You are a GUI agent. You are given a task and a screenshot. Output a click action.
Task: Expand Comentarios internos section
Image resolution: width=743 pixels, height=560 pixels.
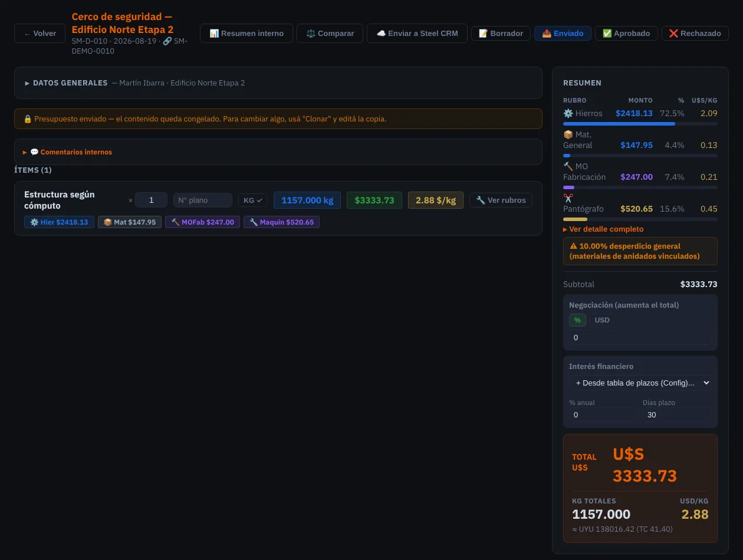(x=278, y=152)
